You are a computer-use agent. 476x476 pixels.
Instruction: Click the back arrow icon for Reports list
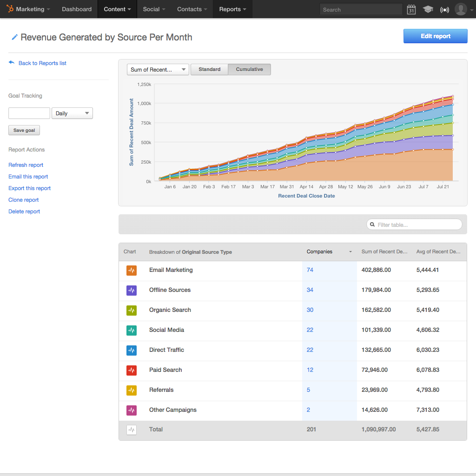pyautogui.click(x=12, y=63)
